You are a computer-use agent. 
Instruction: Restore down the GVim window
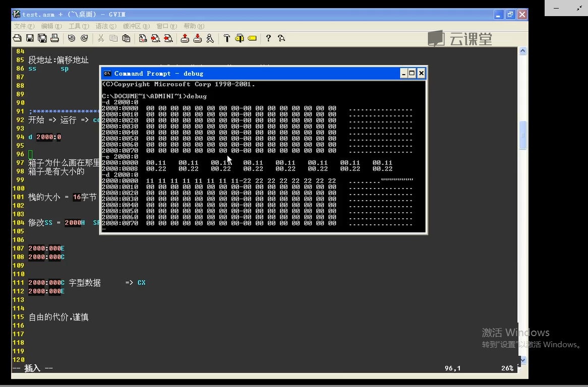point(510,15)
